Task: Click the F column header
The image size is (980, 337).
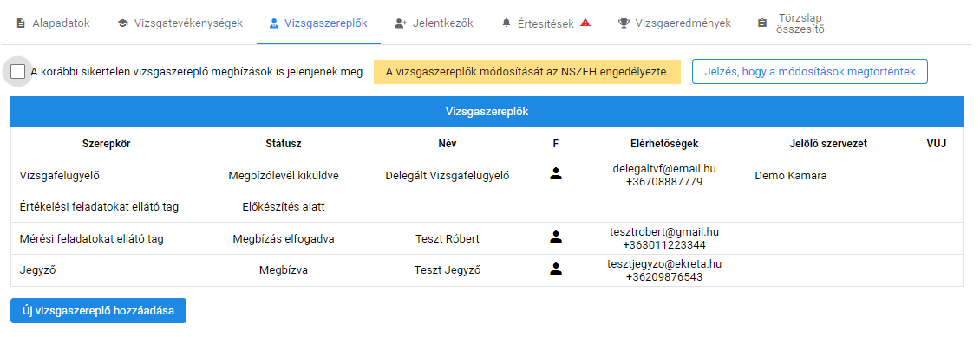Action: tap(556, 144)
